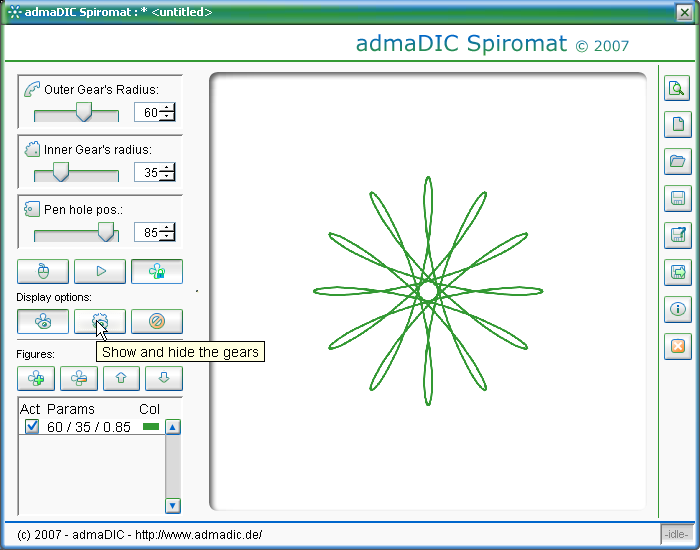Image resolution: width=700 pixels, height=550 pixels.
Task: Toggle the gear lock button
Action: tap(157, 271)
